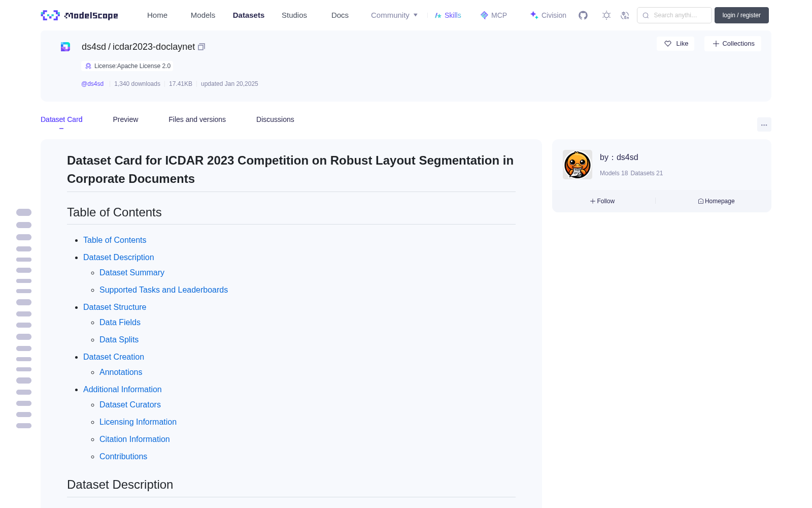This screenshot has height=508, width=812.
Task: Open the three-dots more options menu
Action: pyautogui.click(x=764, y=124)
